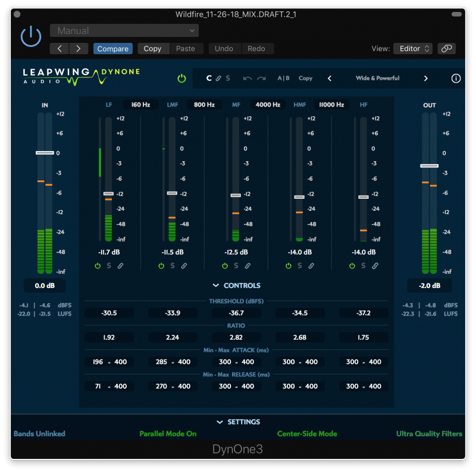Click the DynOne redo arrow icon
476x472 pixels.
(x=261, y=79)
